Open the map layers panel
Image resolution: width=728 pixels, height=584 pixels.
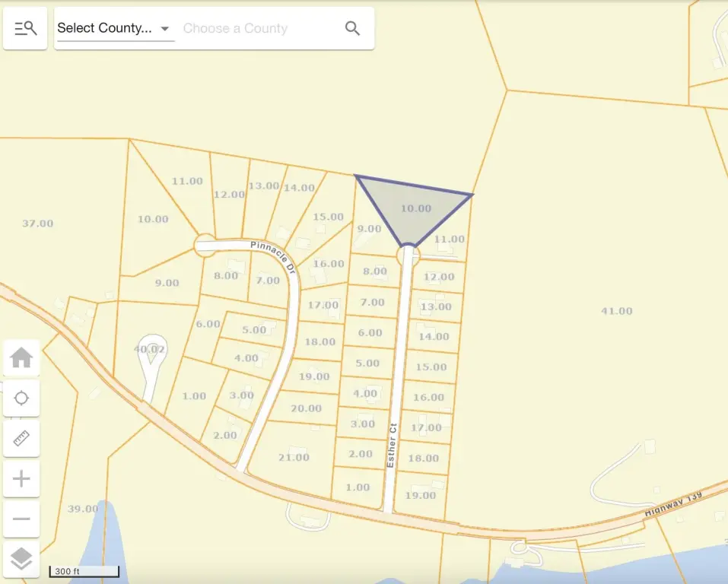(21, 558)
